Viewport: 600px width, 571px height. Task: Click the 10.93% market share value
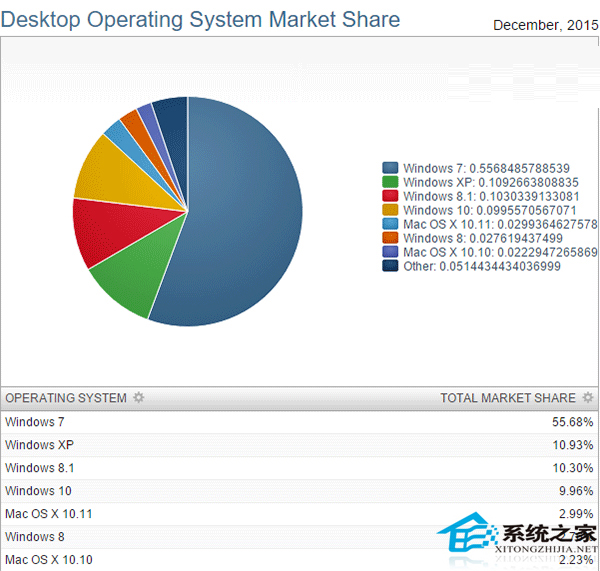[x=573, y=445]
